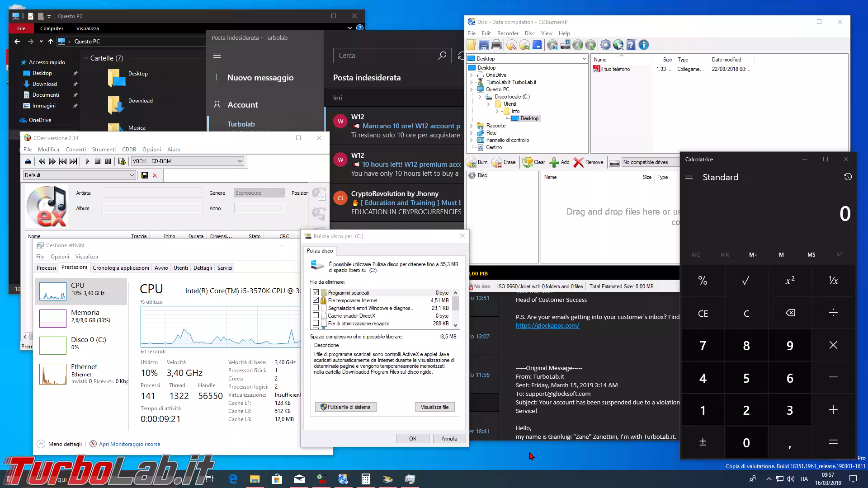Open the Recorder menu in CDBurnerXP
Screen dimensions: 868x488
[508, 33]
